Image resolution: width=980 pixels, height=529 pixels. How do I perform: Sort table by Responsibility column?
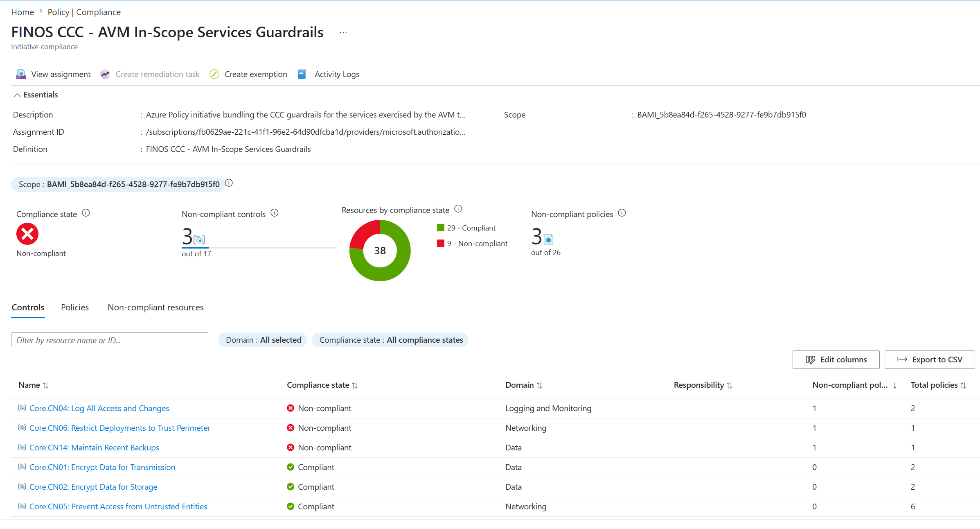coord(703,385)
